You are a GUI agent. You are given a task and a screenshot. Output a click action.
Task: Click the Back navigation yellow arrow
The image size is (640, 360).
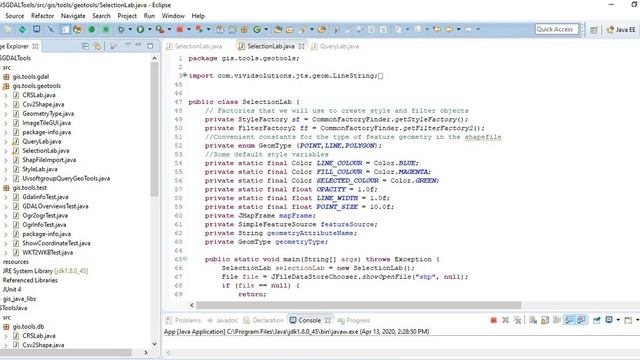pyautogui.click(x=449, y=29)
